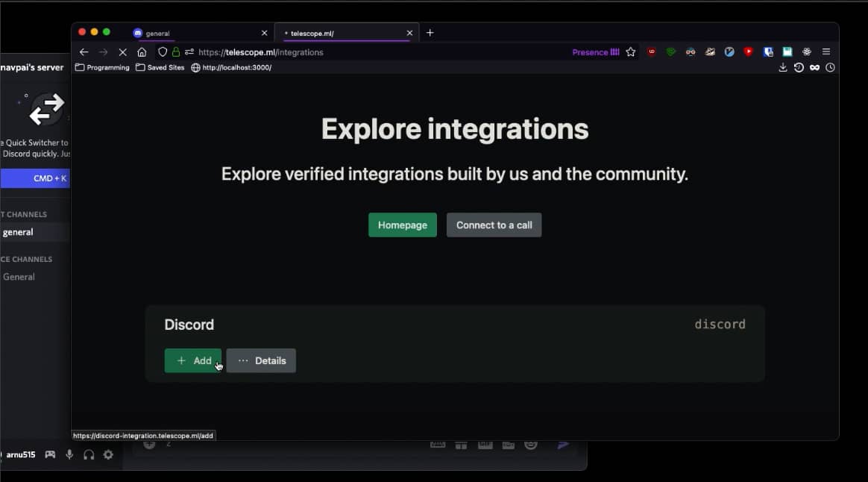Click the CMD + K Quick Switcher button
Viewport: 868px width, 482px height.
click(x=36, y=178)
